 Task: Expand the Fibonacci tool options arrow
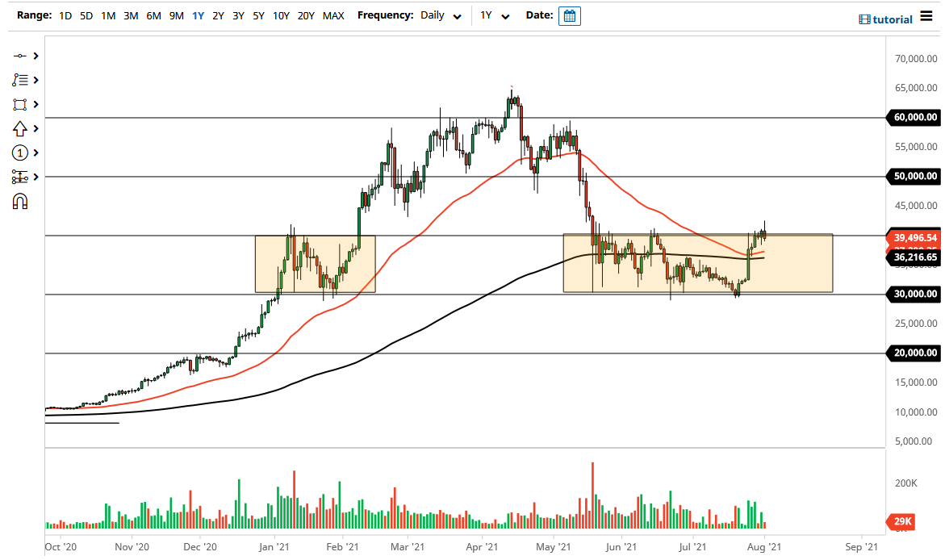[36, 80]
